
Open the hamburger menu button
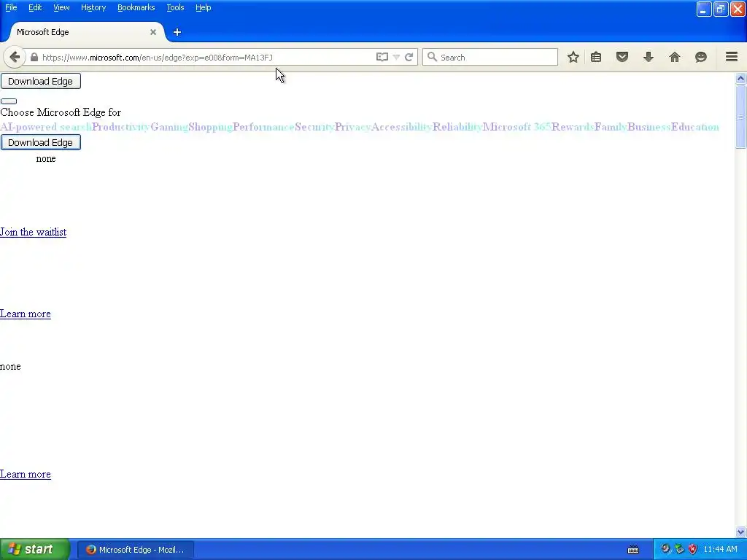click(732, 57)
